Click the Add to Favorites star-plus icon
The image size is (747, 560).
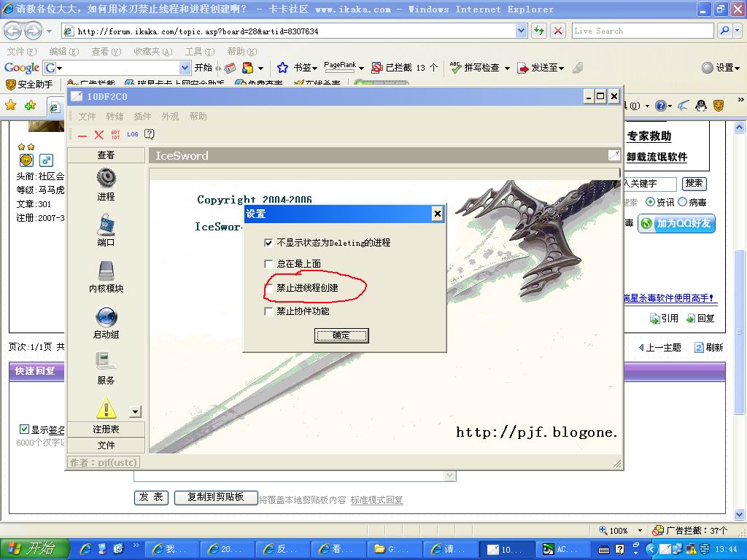31,105
